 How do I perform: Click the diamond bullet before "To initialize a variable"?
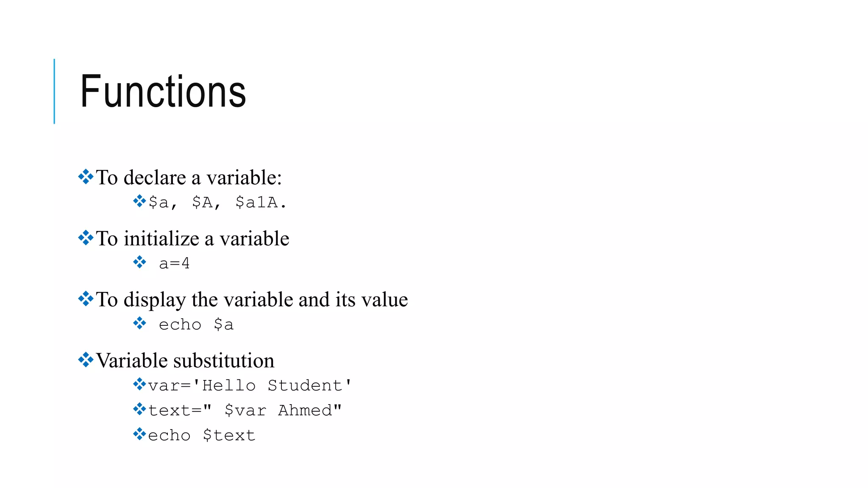pyautogui.click(x=86, y=238)
